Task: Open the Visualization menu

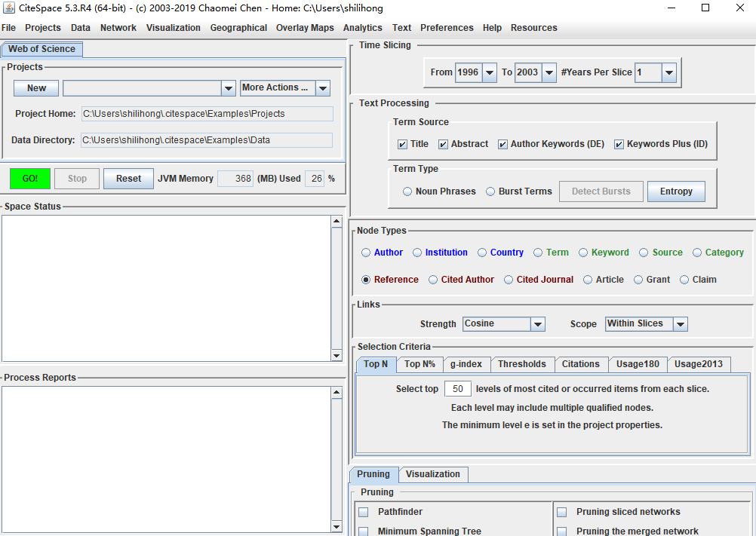Action: (174, 28)
